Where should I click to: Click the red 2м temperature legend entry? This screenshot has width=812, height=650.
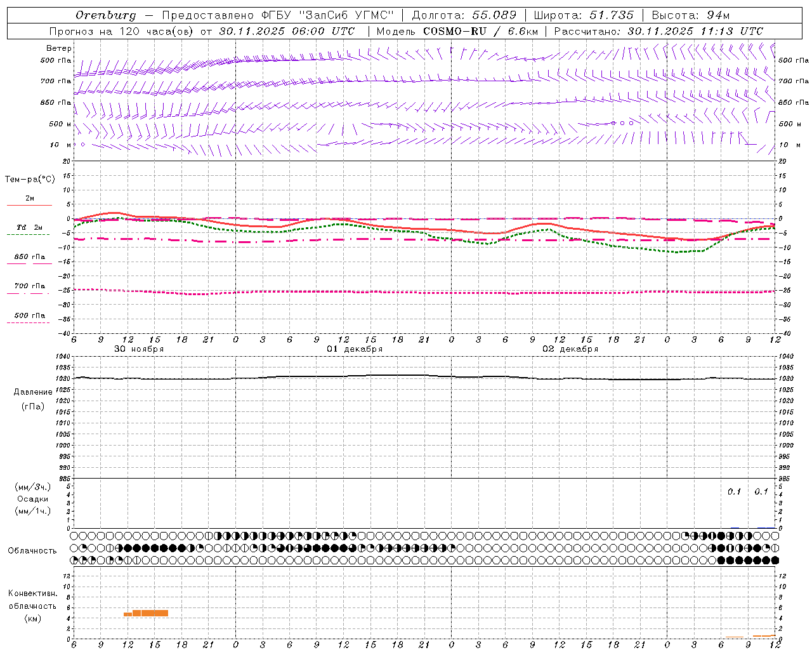pyautogui.click(x=29, y=201)
